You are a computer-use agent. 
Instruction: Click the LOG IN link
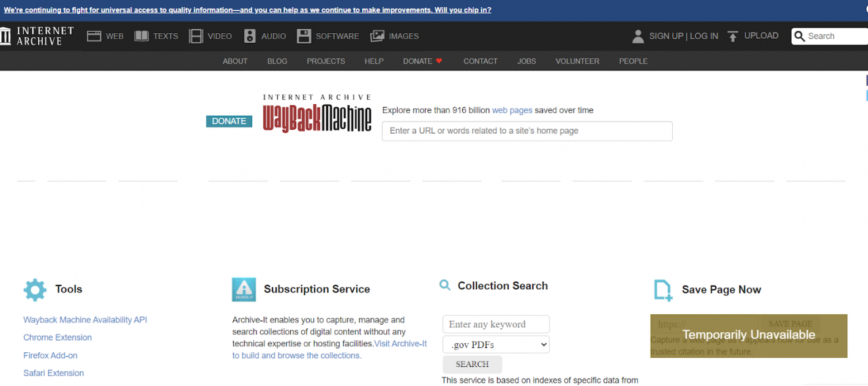point(704,36)
